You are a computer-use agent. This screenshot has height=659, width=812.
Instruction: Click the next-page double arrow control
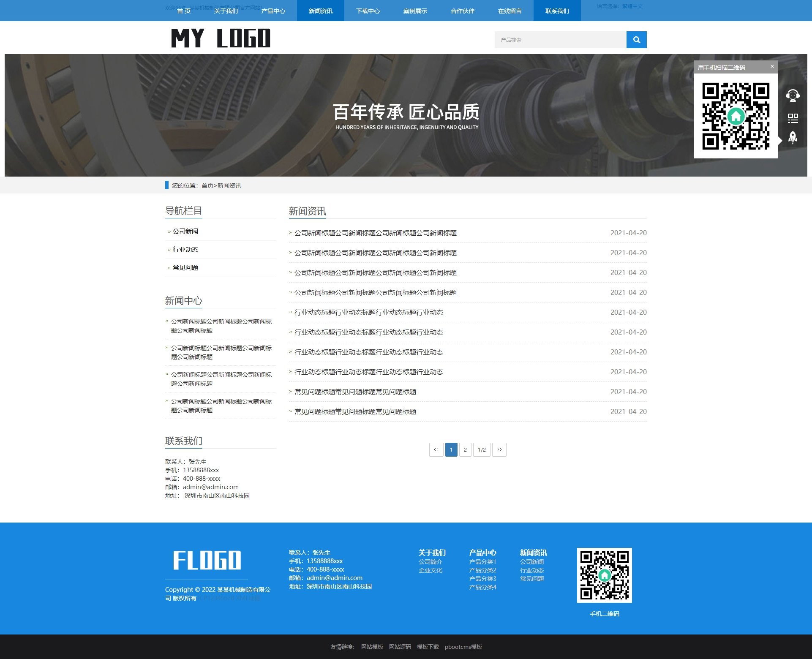[499, 449]
